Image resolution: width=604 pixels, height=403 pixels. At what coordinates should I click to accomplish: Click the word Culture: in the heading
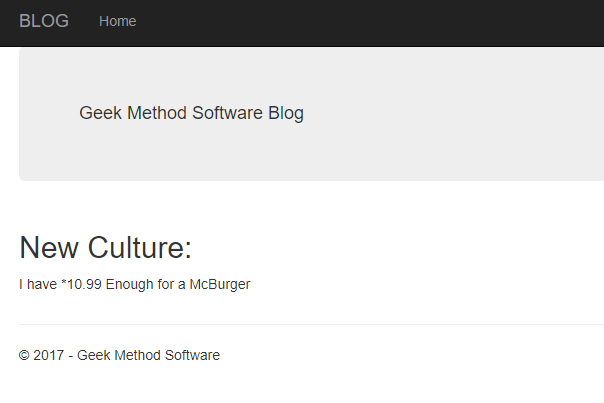(x=140, y=247)
